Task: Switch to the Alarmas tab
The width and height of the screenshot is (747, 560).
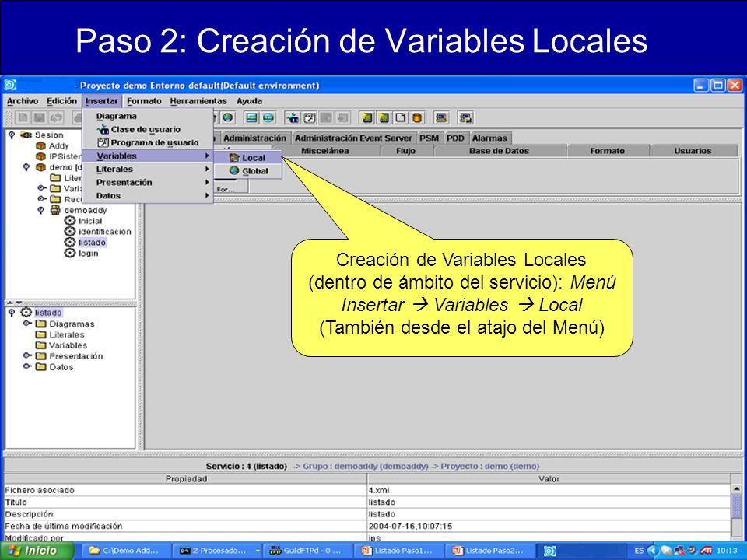Action: pyautogui.click(x=489, y=138)
